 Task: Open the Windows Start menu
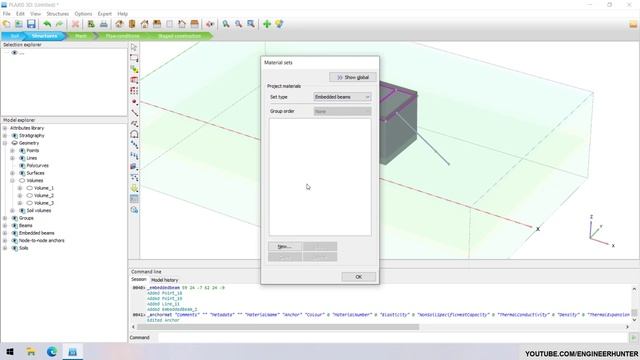point(10,351)
